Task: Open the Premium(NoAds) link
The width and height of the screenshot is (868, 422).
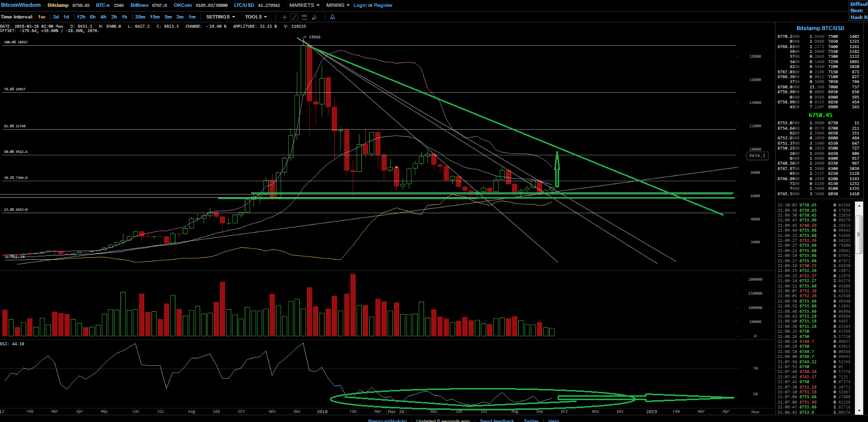Action: [387, 420]
